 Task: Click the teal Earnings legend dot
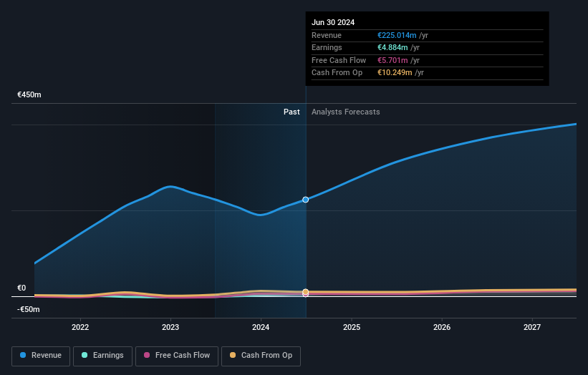(x=85, y=355)
